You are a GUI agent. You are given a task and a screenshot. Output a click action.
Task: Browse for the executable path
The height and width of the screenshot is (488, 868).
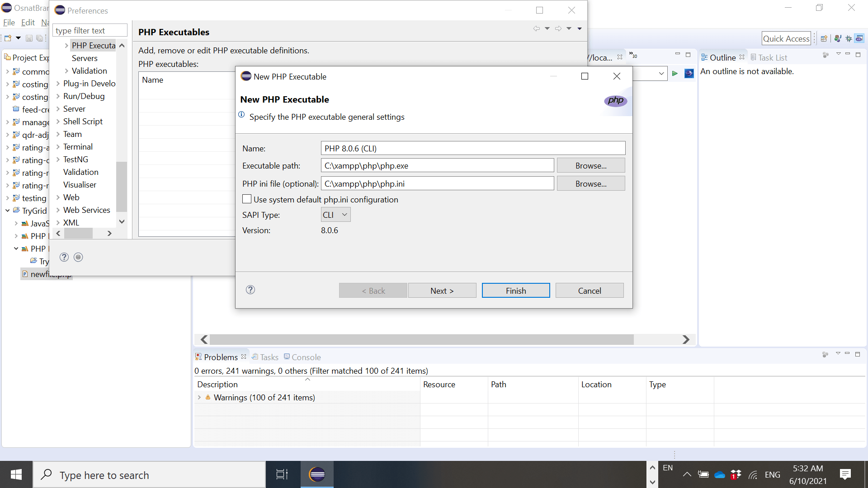point(590,166)
